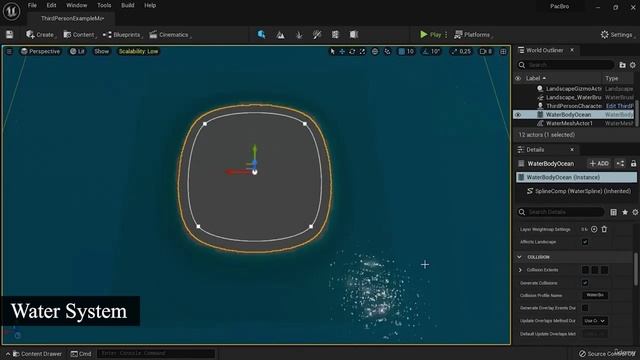Open the Fracture mode icon
640x360 pixels.
tap(353, 35)
